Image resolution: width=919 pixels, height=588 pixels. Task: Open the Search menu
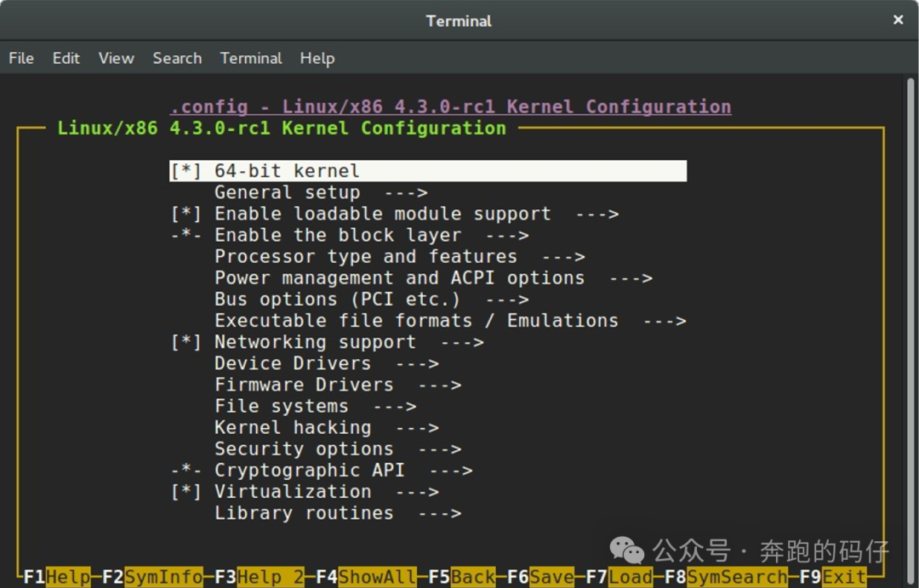click(x=177, y=58)
